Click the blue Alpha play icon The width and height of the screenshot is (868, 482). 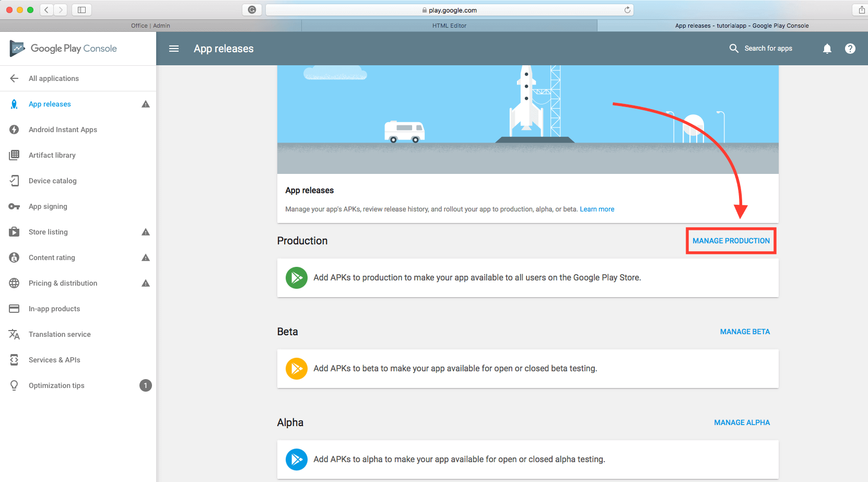click(297, 460)
